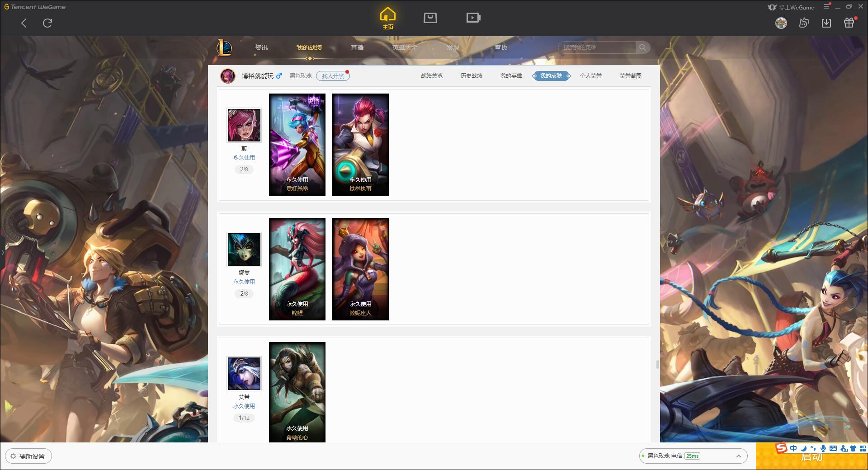Screen dimensions: 868x470
Task: Open the download manager icon
Action: tap(826, 23)
